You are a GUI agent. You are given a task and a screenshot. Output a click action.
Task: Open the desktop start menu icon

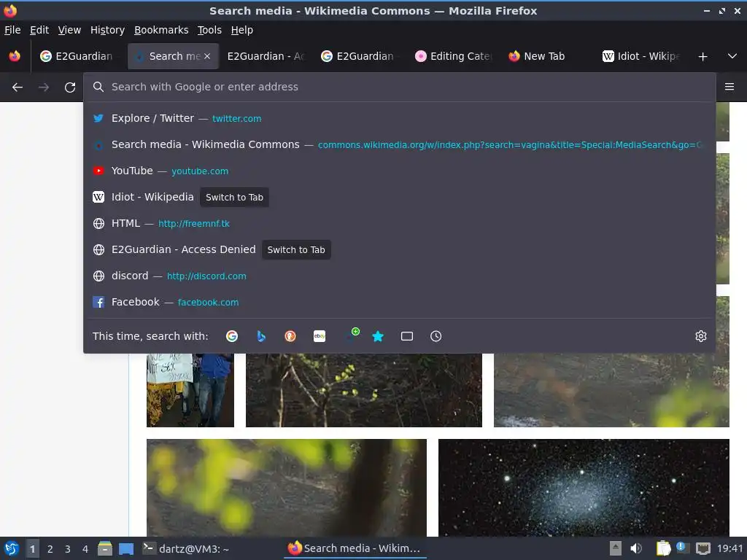tap(12, 548)
